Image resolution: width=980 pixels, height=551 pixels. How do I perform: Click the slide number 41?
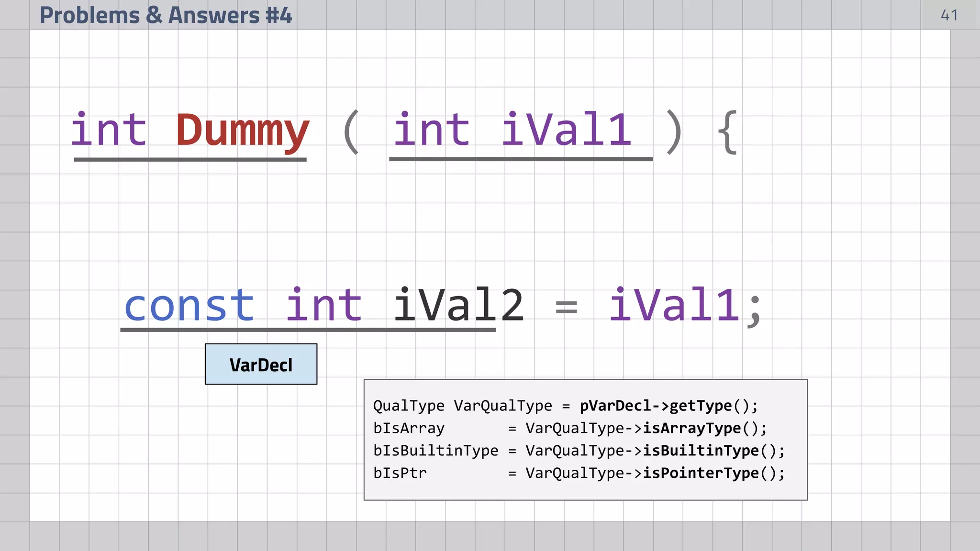(x=949, y=15)
